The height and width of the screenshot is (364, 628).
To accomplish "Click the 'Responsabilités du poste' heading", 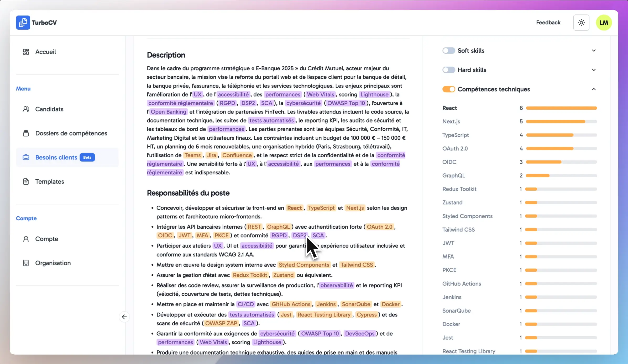I will pyautogui.click(x=188, y=193).
